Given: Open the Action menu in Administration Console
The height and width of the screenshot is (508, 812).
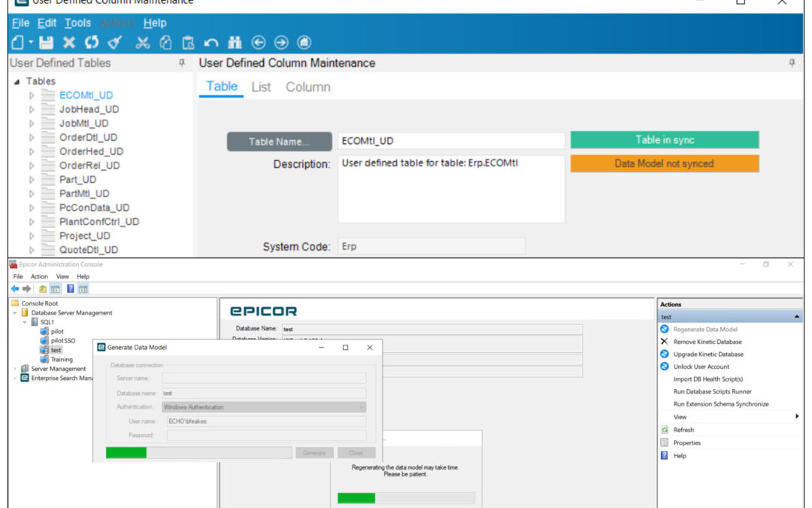Looking at the screenshot, I should [x=39, y=276].
